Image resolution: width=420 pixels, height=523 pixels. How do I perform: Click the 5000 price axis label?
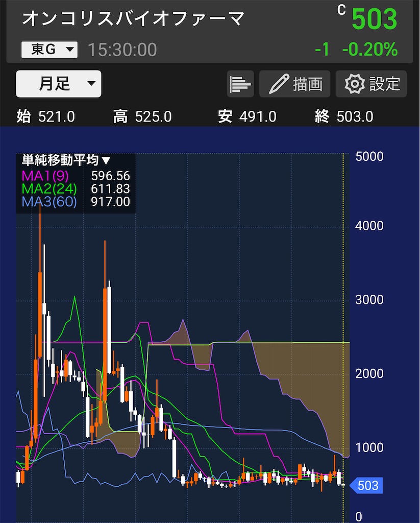(x=369, y=156)
